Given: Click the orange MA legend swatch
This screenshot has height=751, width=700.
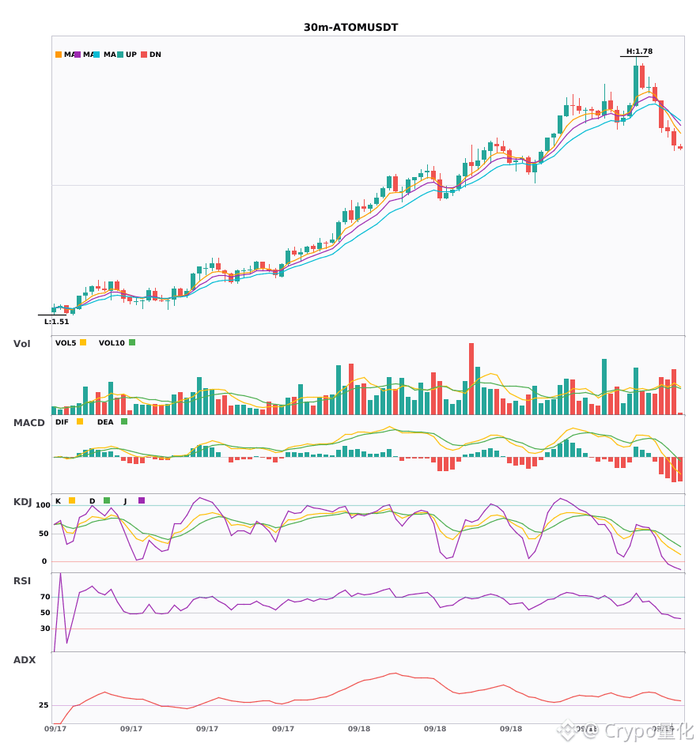Looking at the screenshot, I should [x=59, y=55].
